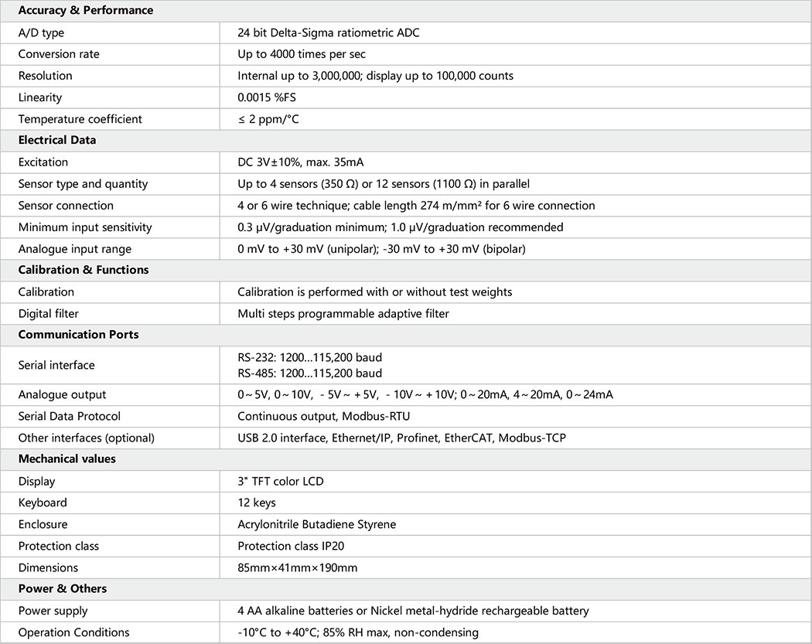Click the 24 bit Delta-Sigma ratiometric ADC value
The width and height of the screenshot is (812, 644).
coord(329,32)
